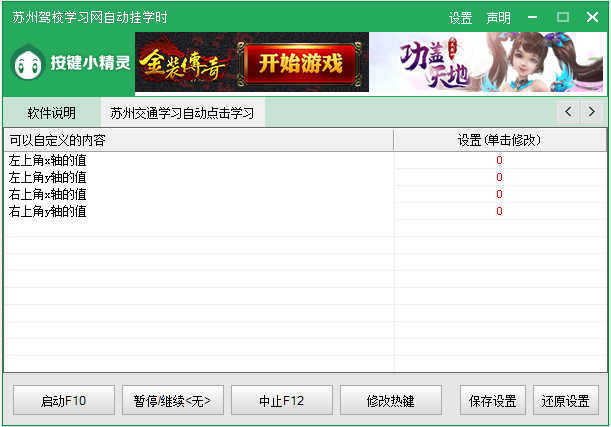611x427 pixels.
Task: Minimize the window
Action: [562, 18]
